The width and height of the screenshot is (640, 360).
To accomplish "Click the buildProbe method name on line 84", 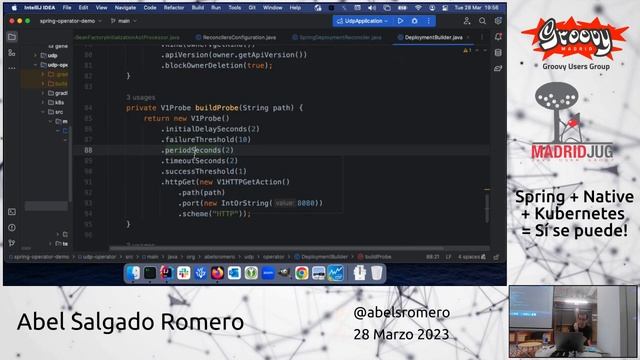I will click(x=217, y=108).
